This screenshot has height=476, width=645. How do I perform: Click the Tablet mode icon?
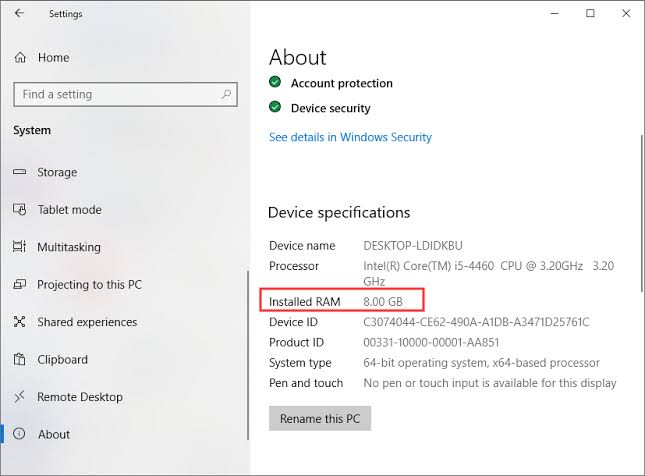pyautogui.click(x=19, y=209)
